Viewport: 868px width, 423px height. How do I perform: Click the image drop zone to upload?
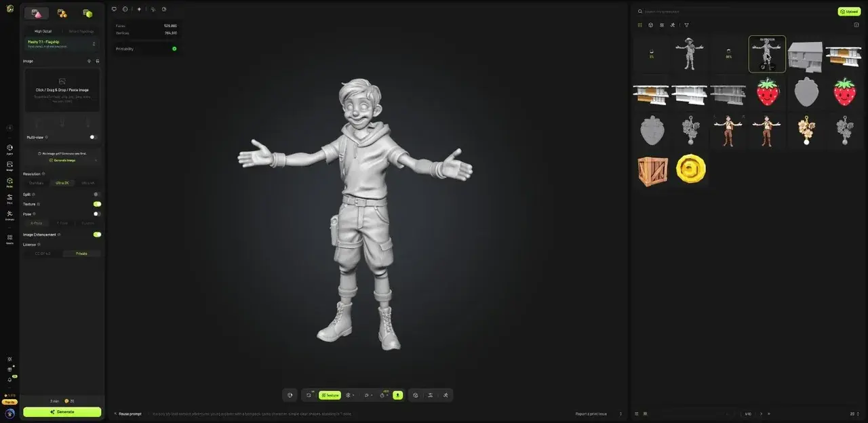click(62, 89)
